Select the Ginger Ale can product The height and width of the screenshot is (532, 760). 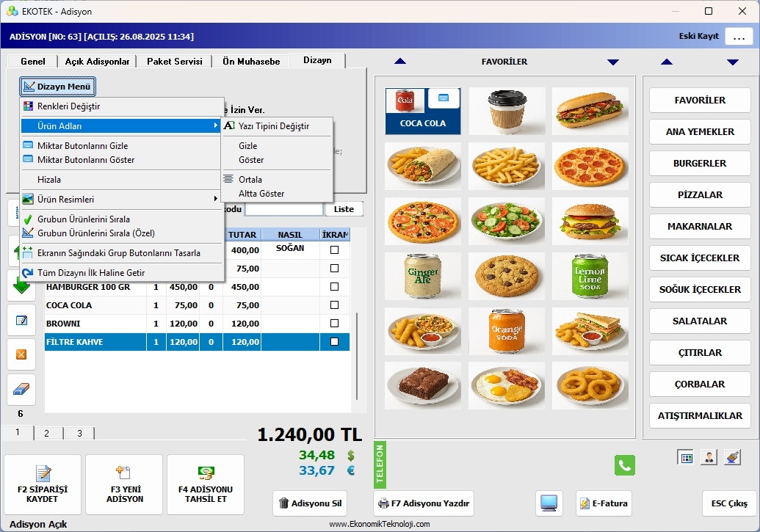[x=423, y=276]
